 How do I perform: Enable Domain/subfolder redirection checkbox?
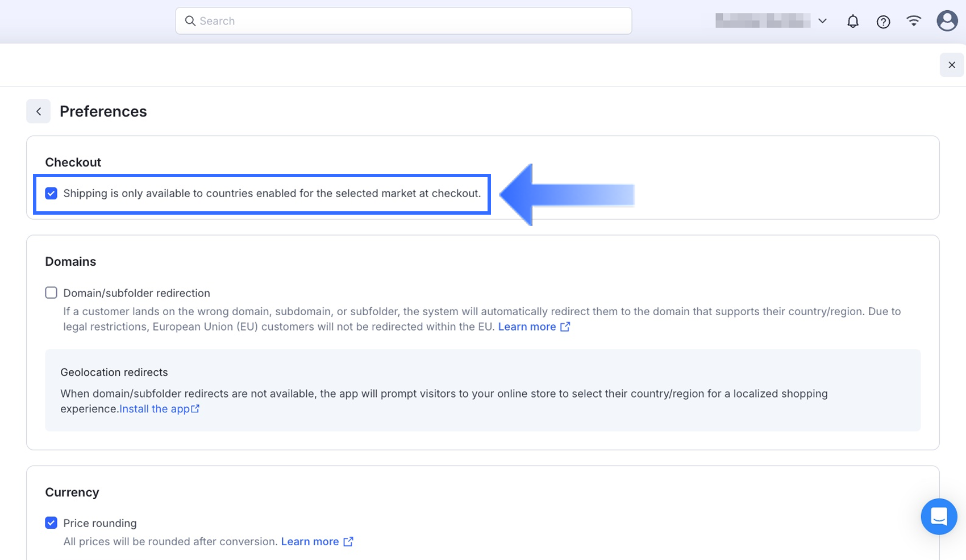click(51, 292)
